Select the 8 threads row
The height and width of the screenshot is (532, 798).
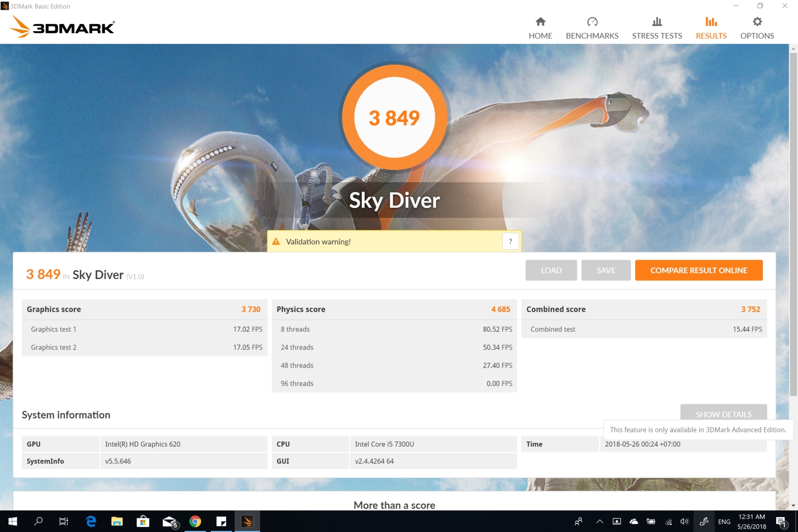pos(394,329)
